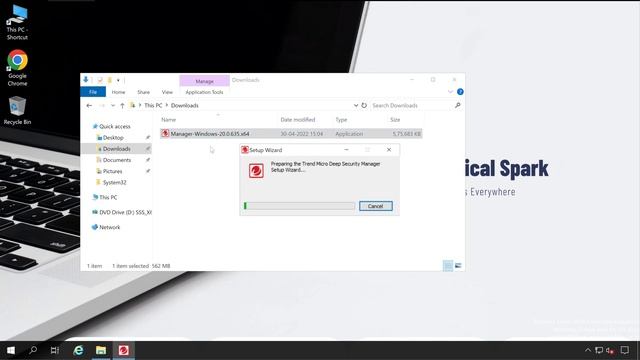Click the Trend Micro logo in Setup Wizard
The image size is (640, 360).
(x=256, y=171)
